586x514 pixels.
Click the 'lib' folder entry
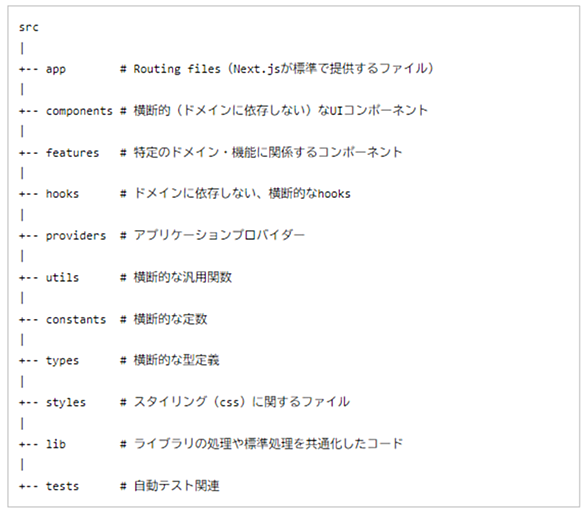(56, 444)
